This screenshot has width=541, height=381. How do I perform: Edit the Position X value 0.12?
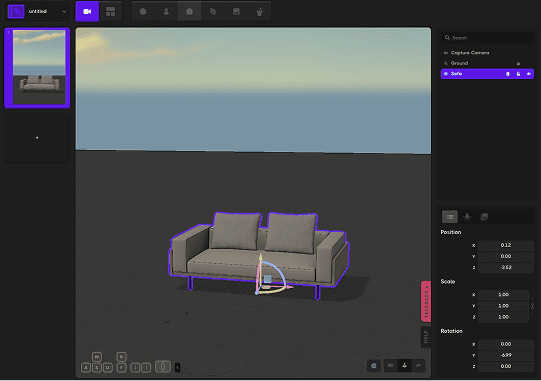(506, 245)
